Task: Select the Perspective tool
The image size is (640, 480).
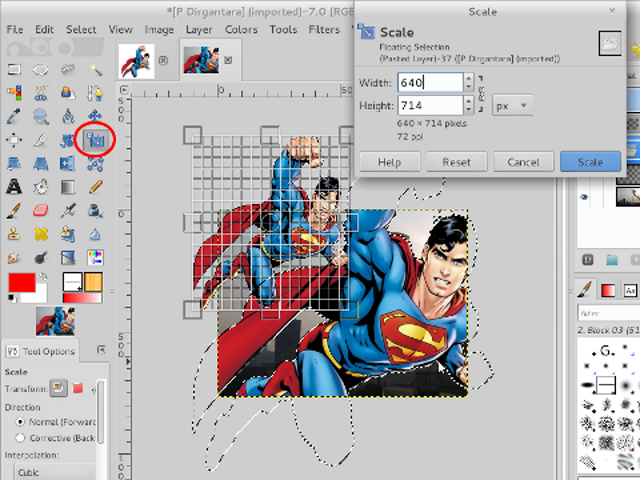Action: click(40, 164)
